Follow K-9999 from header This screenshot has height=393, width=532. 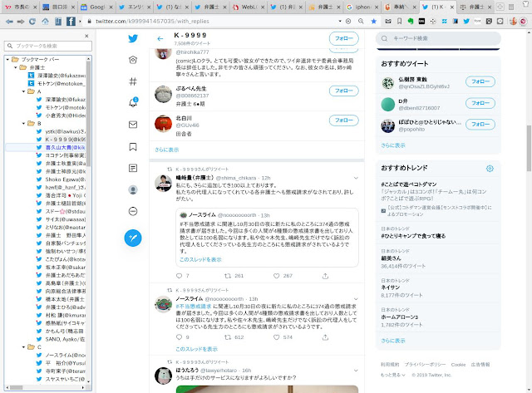(343, 39)
